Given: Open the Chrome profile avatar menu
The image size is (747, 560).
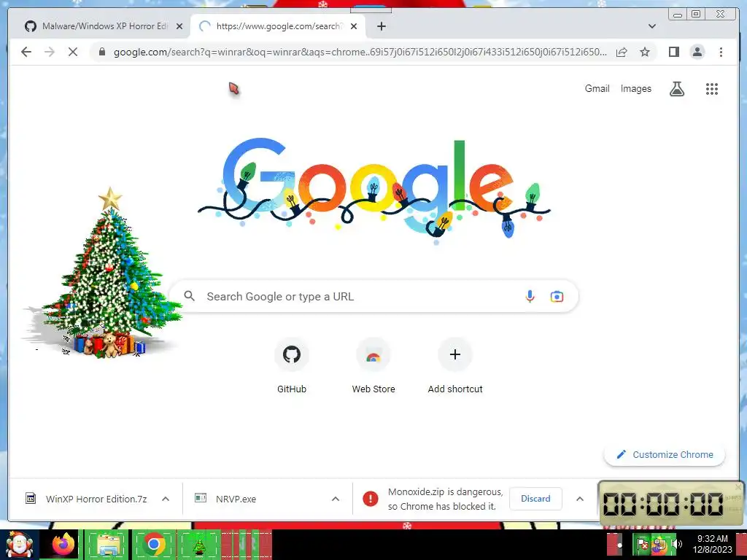Looking at the screenshot, I should tap(697, 52).
